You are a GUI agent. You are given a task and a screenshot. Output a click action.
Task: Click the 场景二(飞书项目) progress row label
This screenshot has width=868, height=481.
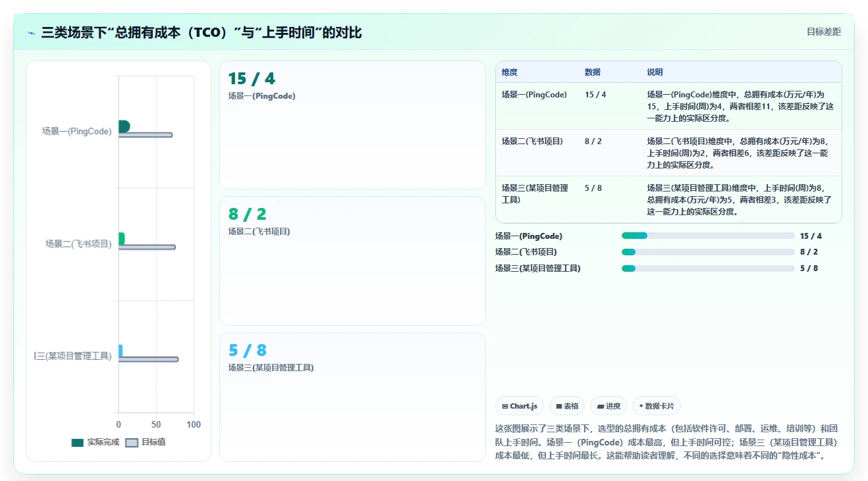(x=526, y=252)
